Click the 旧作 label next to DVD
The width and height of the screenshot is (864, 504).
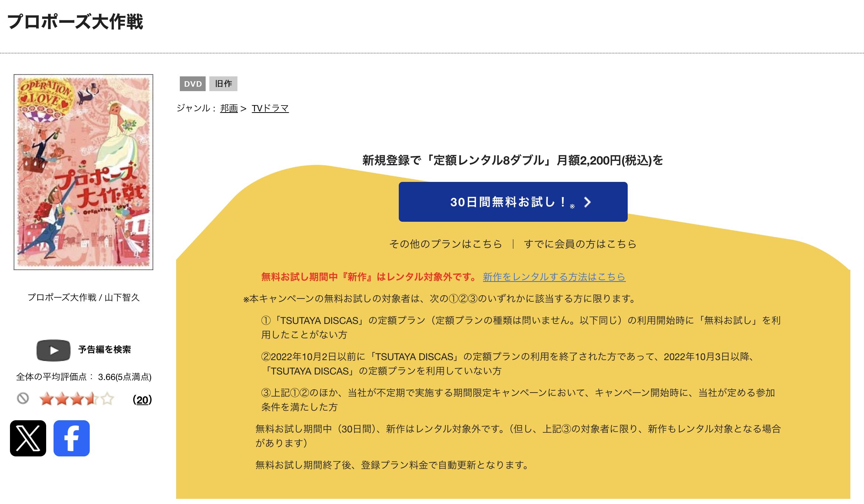click(x=223, y=84)
